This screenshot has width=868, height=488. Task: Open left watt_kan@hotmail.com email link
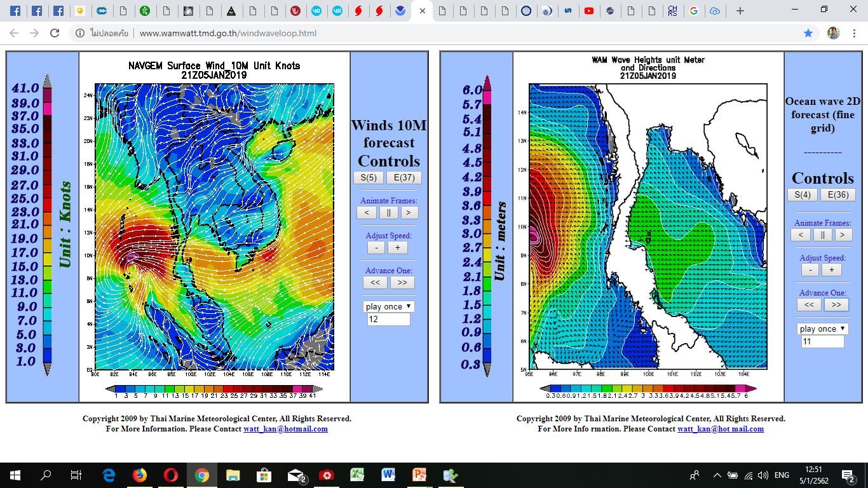coord(285,429)
